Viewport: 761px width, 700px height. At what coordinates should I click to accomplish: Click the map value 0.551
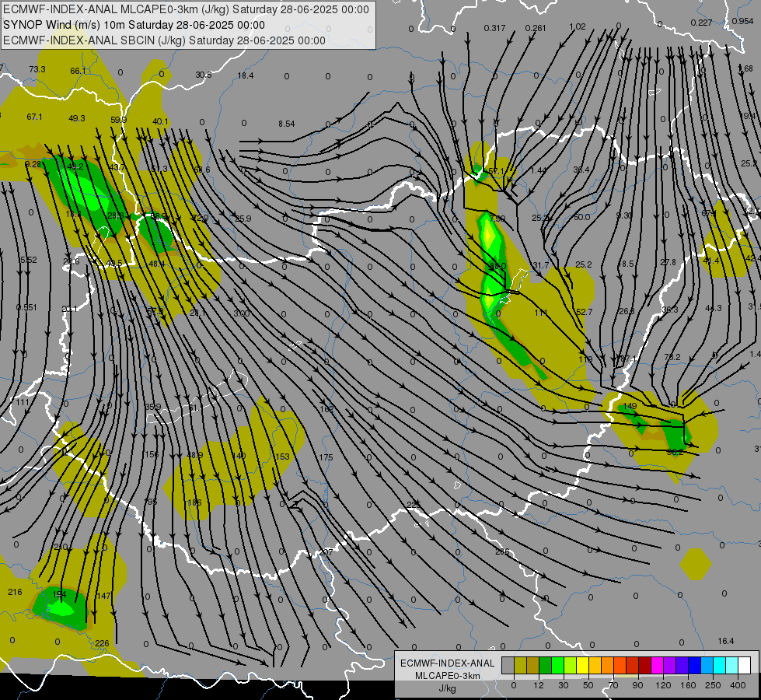tap(26, 307)
